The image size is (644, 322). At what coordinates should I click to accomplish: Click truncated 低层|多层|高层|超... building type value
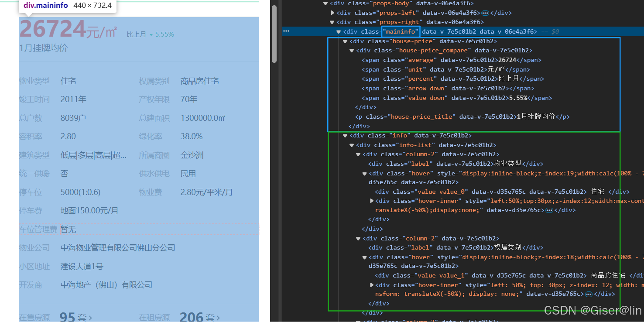pyautogui.click(x=94, y=155)
